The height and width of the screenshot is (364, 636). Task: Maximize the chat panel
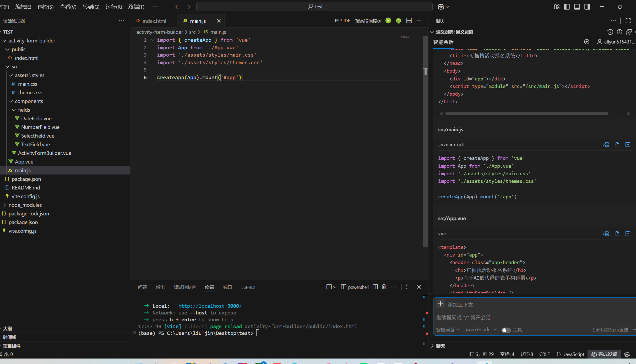click(x=628, y=21)
